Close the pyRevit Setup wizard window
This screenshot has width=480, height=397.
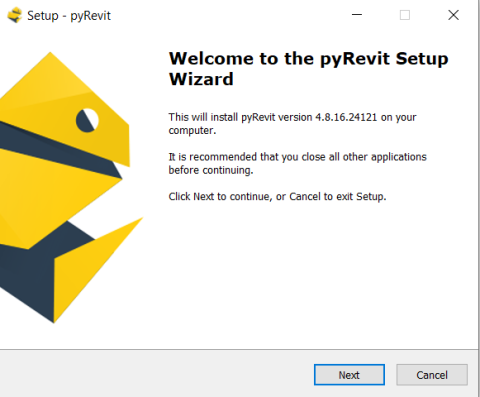click(453, 15)
